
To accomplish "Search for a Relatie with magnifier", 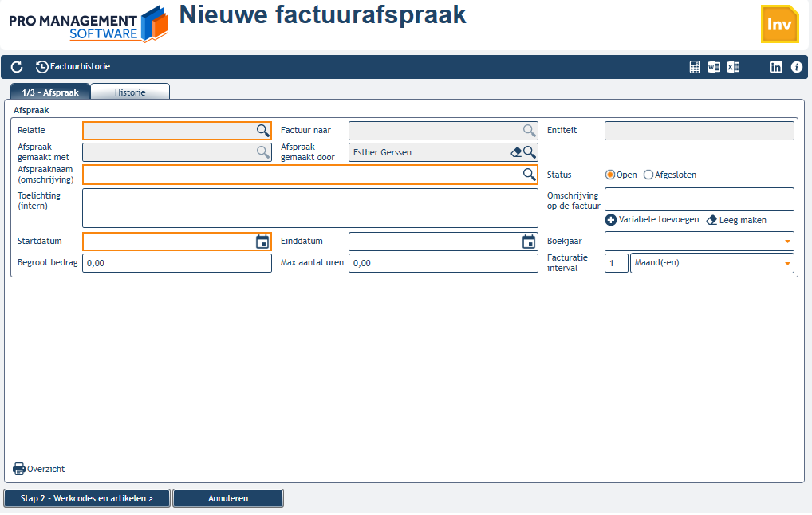I will click(x=263, y=131).
